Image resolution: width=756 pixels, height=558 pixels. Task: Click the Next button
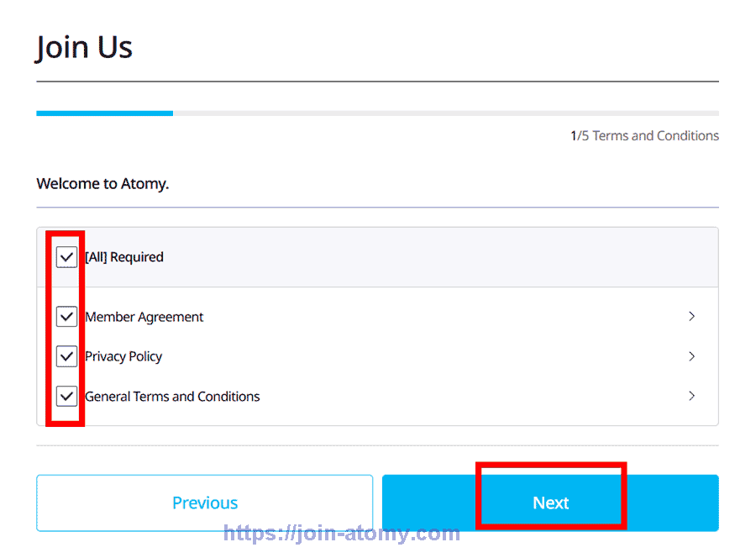click(x=550, y=503)
